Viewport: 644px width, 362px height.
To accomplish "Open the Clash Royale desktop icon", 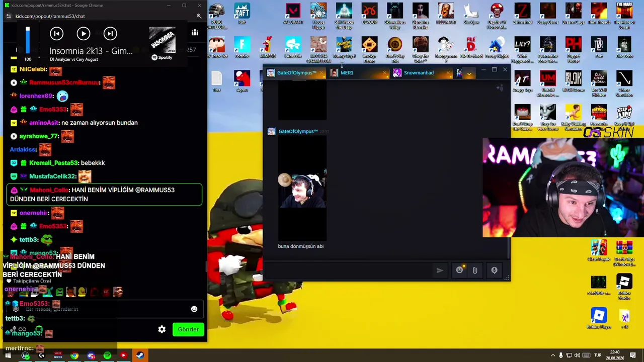I will click(x=599, y=251).
